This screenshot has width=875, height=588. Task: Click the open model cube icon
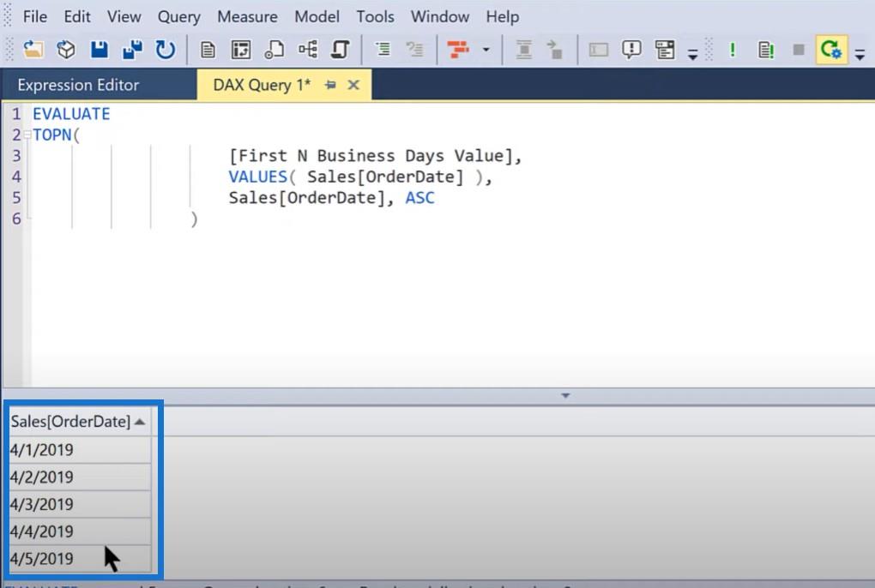point(66,50)
